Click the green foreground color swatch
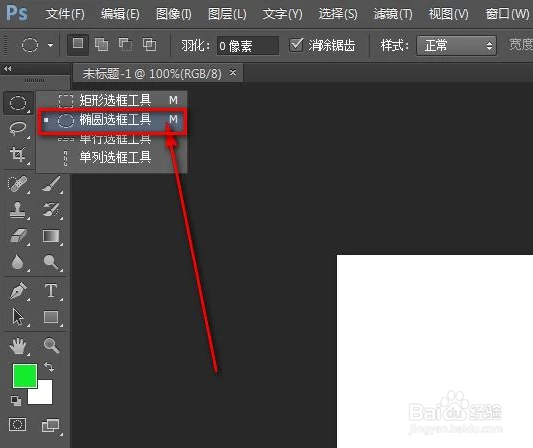This screenshot has width=533, height=448. [x=25, y=376]
